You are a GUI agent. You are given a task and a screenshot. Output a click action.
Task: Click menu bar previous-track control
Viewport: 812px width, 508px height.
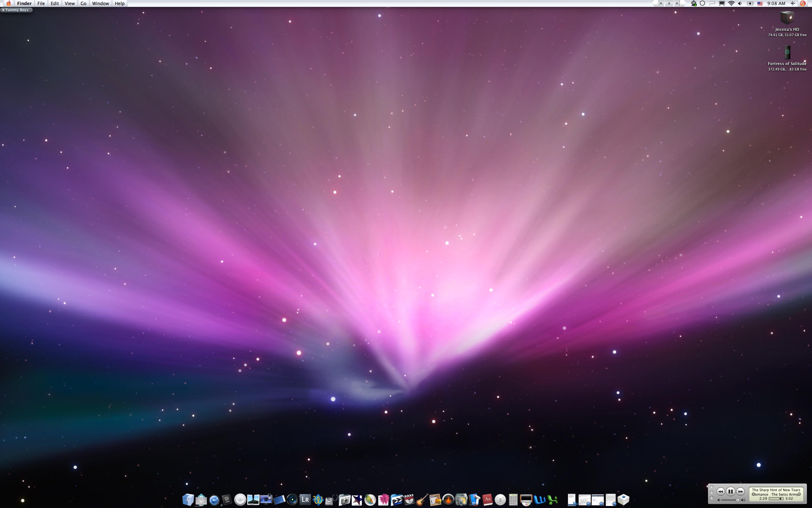[661, 3]
